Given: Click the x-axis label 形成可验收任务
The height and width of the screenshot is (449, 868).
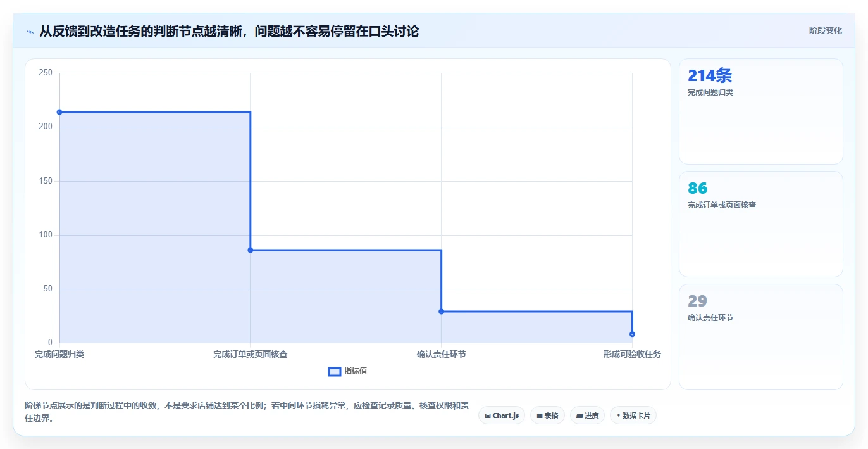Looking at the screenshot, I should [x=632, y=355].
